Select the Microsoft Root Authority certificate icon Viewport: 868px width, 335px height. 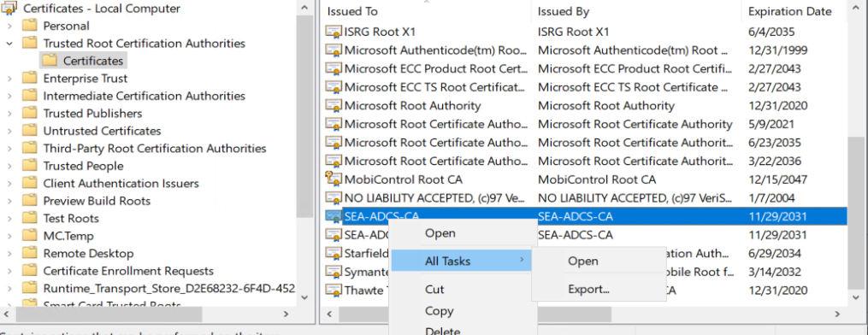[333, 106]
